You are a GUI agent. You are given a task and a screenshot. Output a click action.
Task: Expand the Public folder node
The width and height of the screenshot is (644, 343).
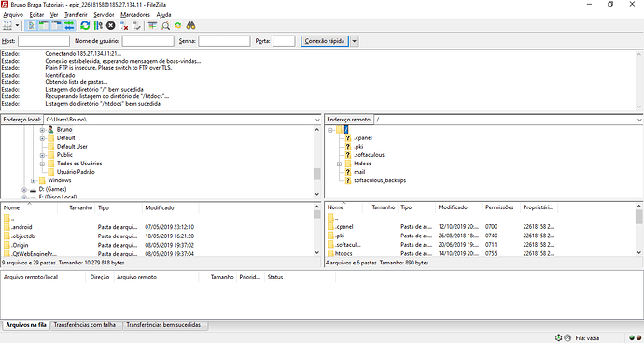(42, 155)
